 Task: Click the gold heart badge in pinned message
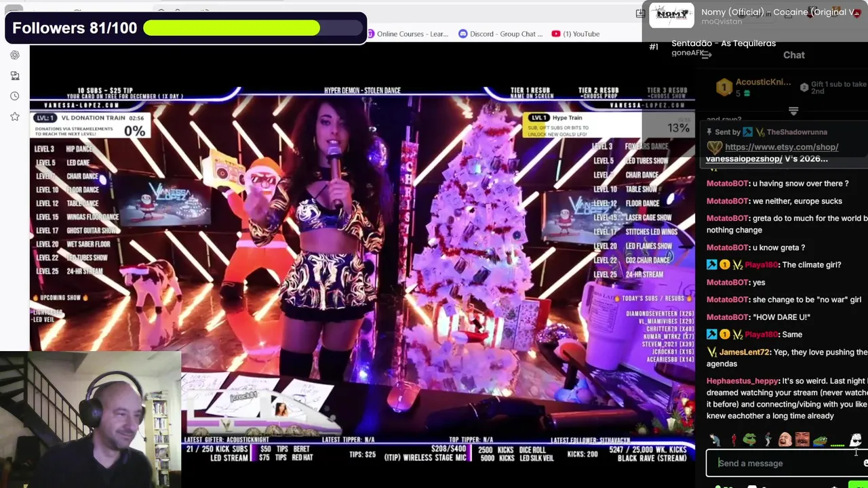tap(714, 147)
